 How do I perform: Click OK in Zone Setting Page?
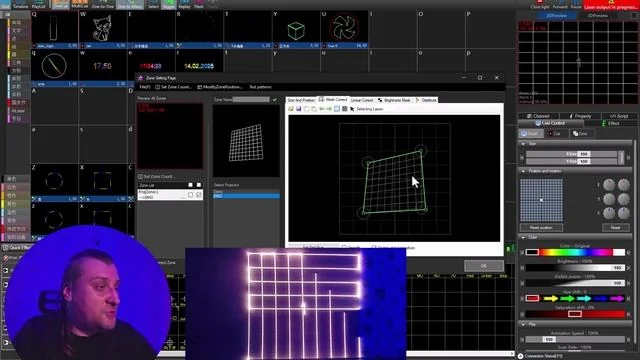(484, 266)
